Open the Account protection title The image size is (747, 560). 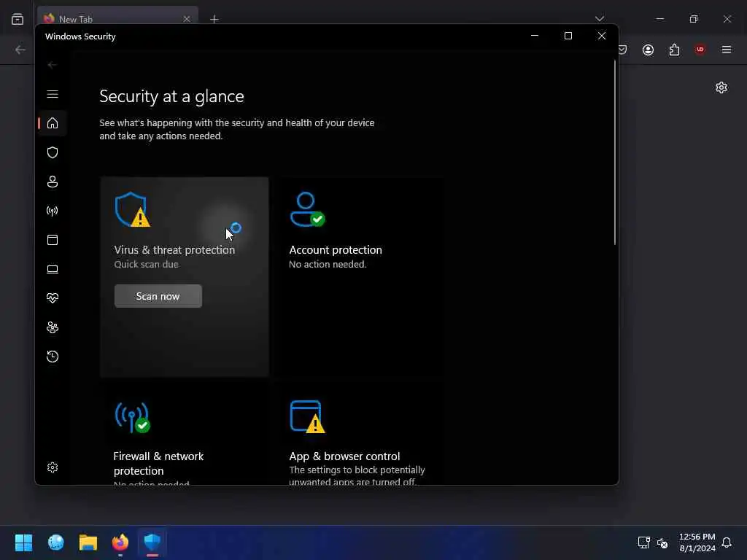(x=336, y=250)
